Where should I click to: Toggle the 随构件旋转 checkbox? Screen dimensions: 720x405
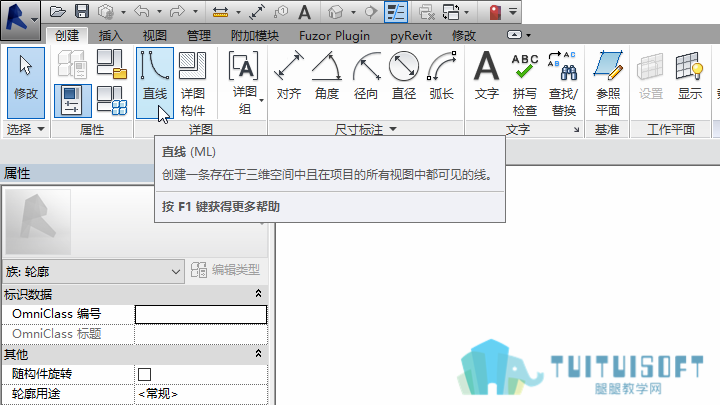point(145,374)
